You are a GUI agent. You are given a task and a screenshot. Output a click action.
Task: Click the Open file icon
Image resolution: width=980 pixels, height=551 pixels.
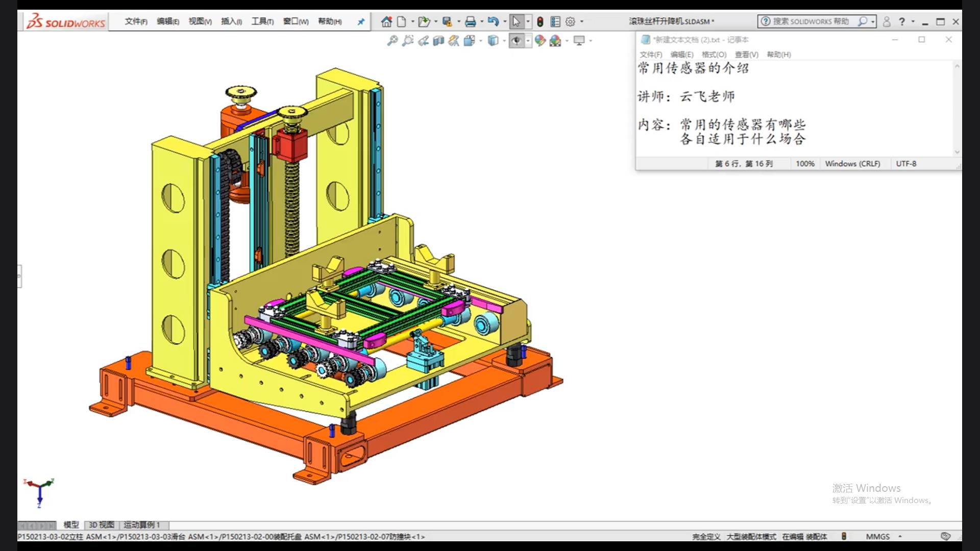click(424, 21)
